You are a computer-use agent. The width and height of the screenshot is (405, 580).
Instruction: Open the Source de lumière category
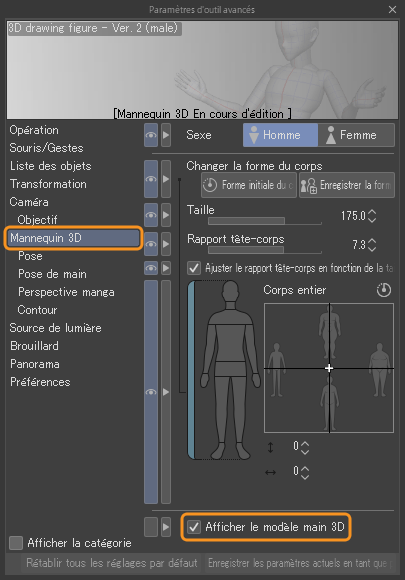[55, 328]
